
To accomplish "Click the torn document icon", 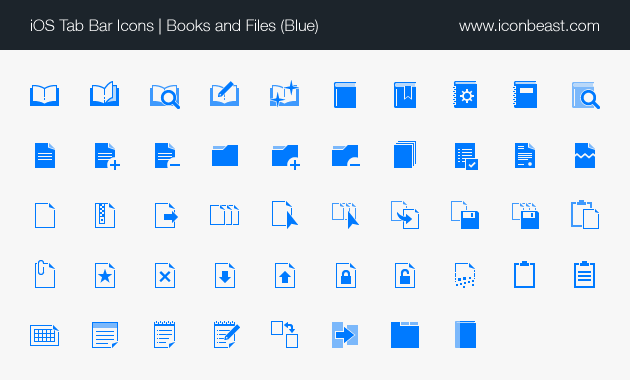I will click(x=585, y=155).
